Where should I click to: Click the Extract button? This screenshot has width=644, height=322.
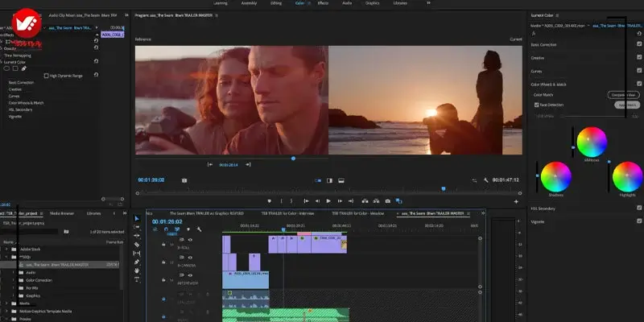(376, 200)
